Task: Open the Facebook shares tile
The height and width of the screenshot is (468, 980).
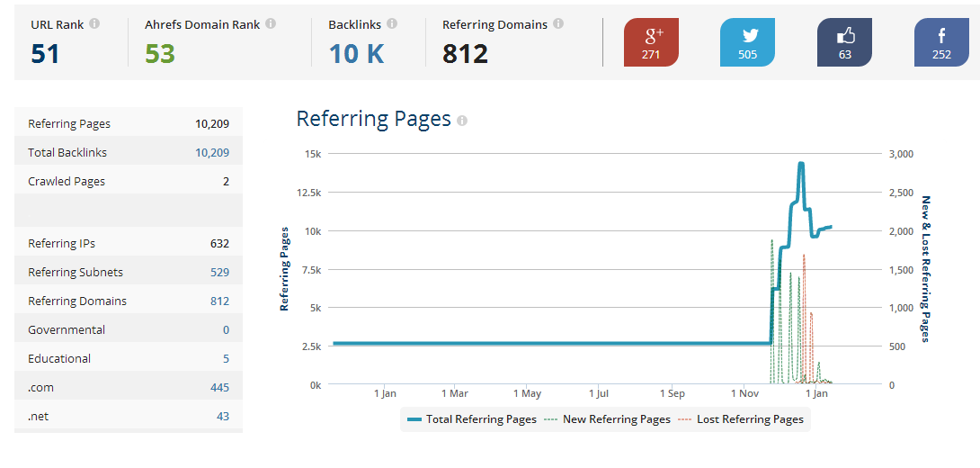Action: tap(942, 42)
